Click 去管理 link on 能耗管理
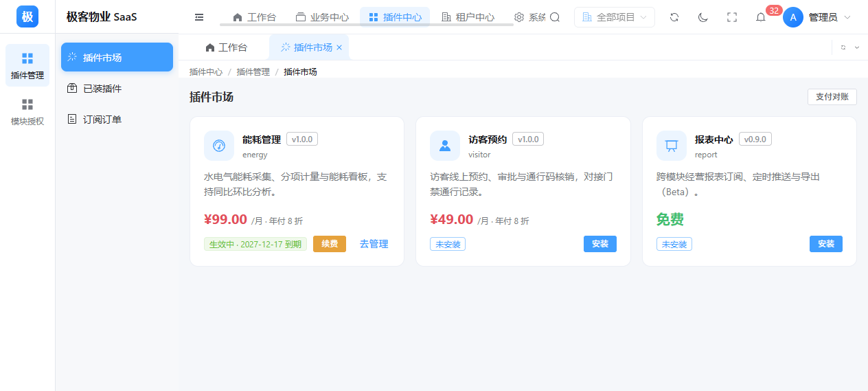The height and width of the screenshot is (391, 868). [374, 244]
